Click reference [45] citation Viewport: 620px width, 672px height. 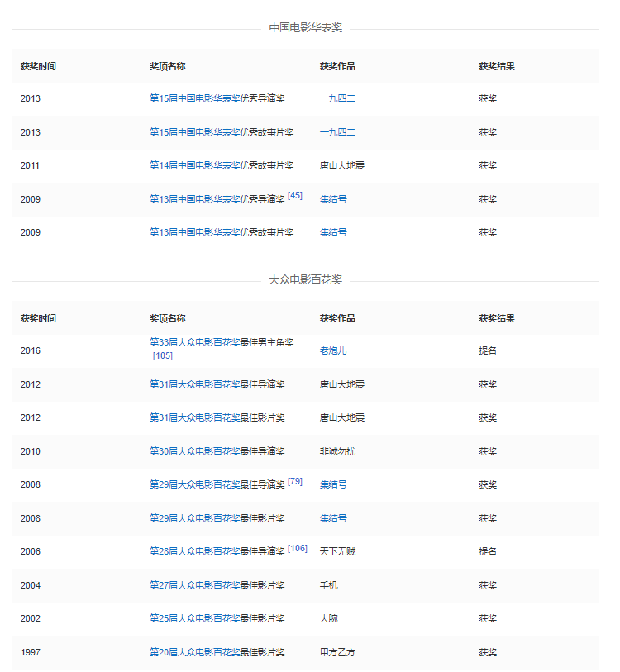point(295,195)
